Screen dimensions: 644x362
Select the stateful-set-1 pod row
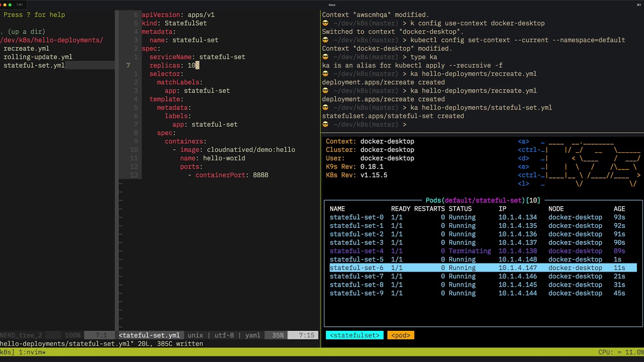coord(483,226)
